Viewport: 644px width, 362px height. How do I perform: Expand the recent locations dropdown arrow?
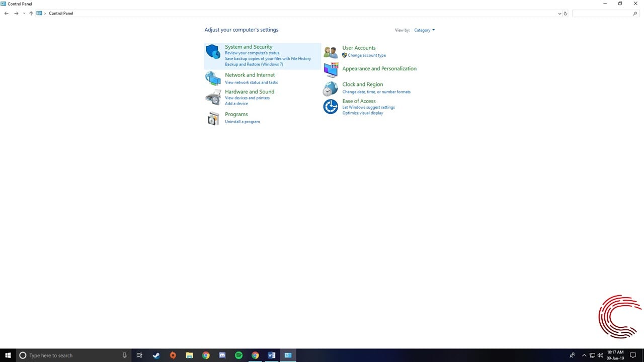24,14
